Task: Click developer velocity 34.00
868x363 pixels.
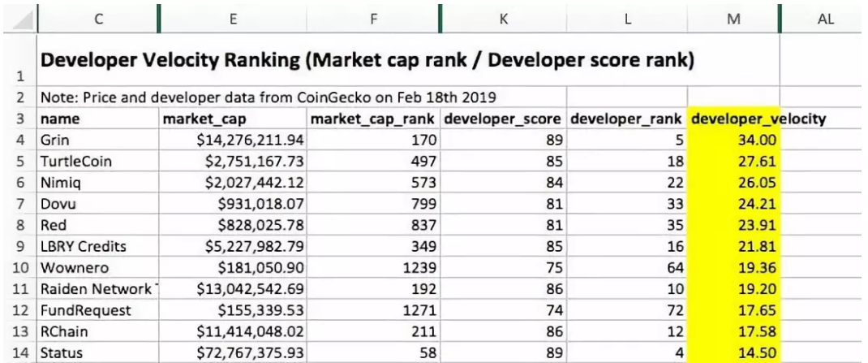Action: pos(734,140)
